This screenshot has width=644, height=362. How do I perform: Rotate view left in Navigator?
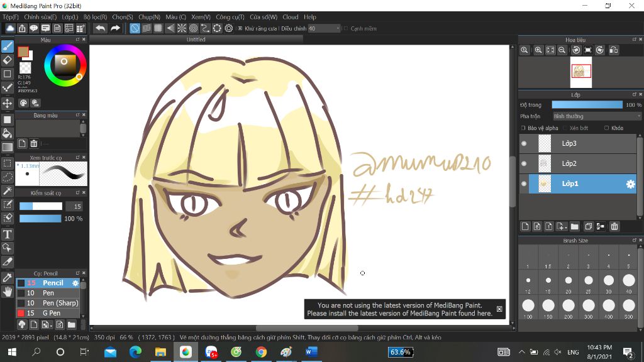(576, 50)
